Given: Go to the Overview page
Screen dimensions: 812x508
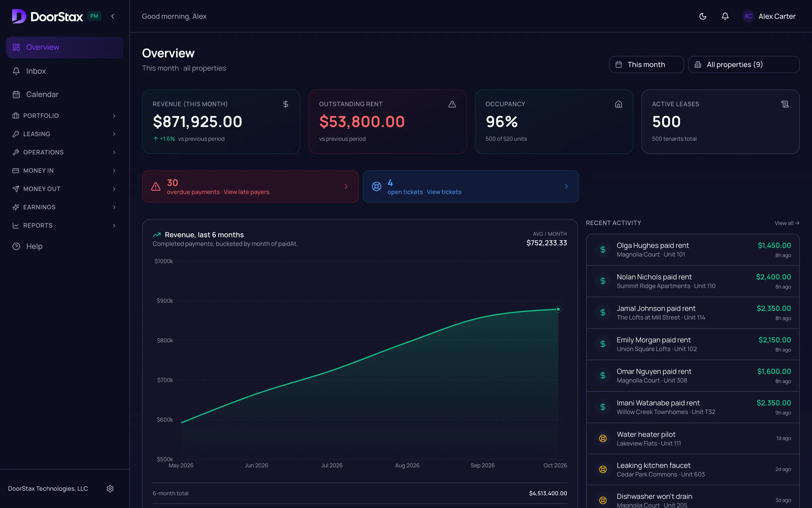Looking at the screenshot, I should [x=64, y=47].
